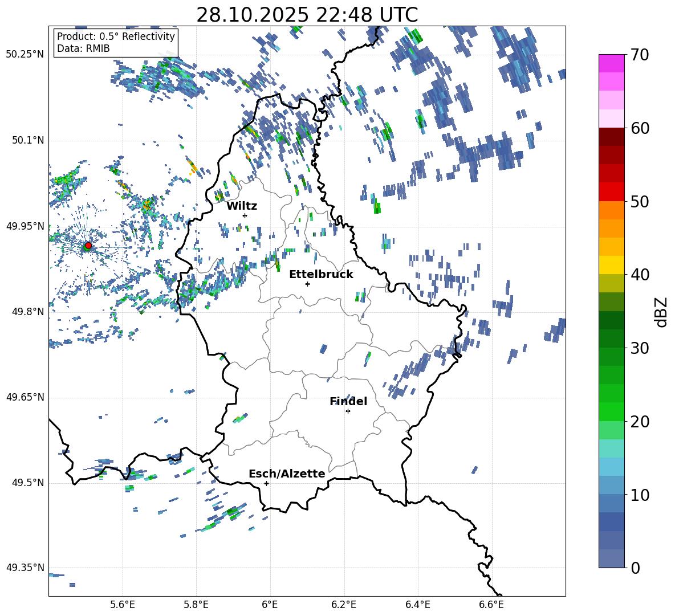Click the 49.5°N latitude label
Image resolution: width=675 pixels, height=616 pixels.
(28, 483)
